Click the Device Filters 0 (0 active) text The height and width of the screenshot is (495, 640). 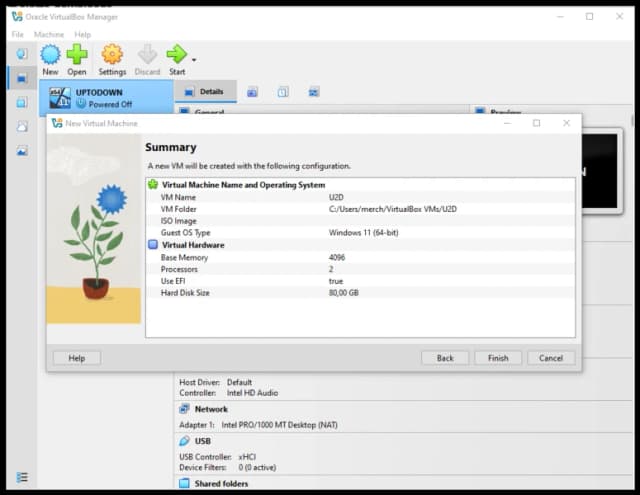tap(227, 467)
